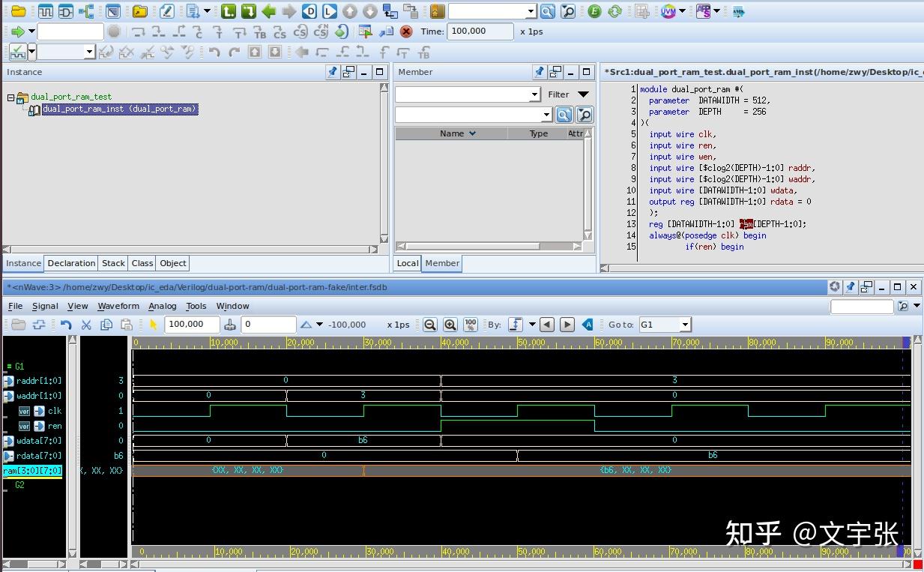The height and width of the screenshot is (572, 924).
Task: Open the Go to G1 dropdown
Action: 684,325
